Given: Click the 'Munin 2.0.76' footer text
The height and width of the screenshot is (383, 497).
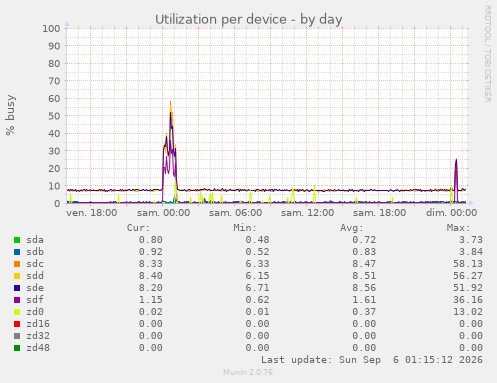Looking at the screenshot, I should 248,372.
